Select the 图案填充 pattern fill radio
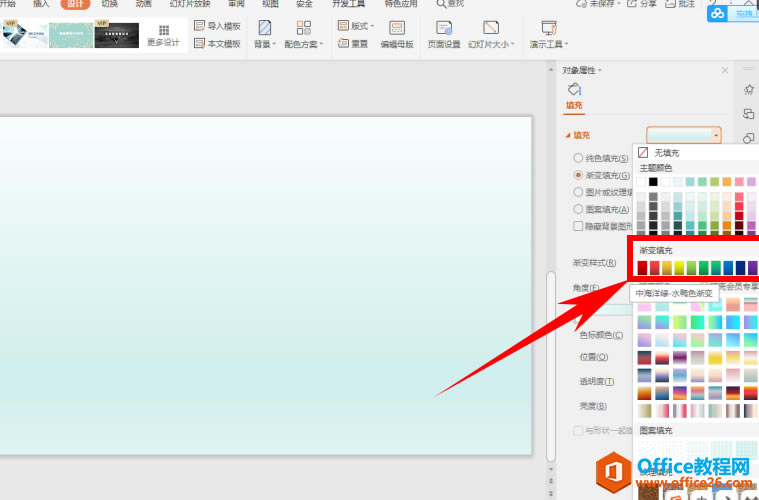 click(578, 209)
